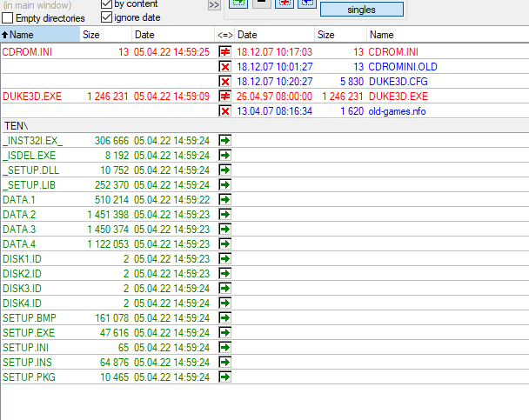Click the date 26.04.97 08:00:00
Image resolution: width=529 pixels, height=420 pixels.
coord(274,97)
